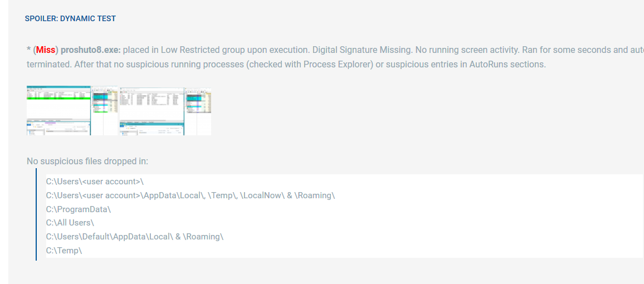Click the path line mentioning "\LocalNow\"
The image size is (644, 284).
coord(190,195)
